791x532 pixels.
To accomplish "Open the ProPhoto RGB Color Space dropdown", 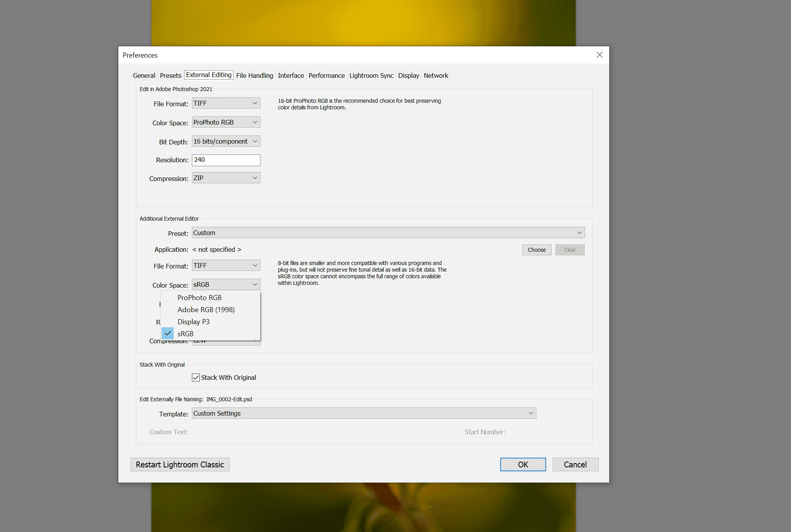I will (226, 122).
